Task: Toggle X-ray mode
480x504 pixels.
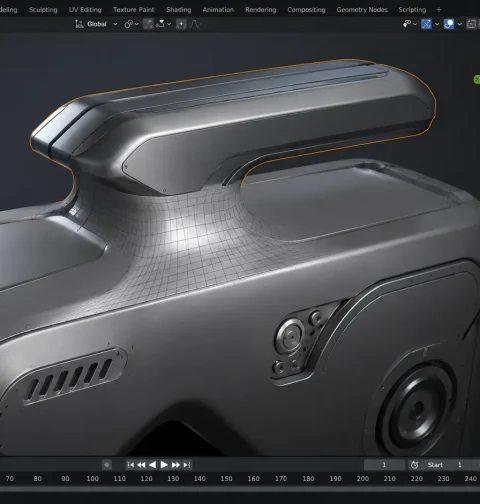Action: click(x=471, y=24)
